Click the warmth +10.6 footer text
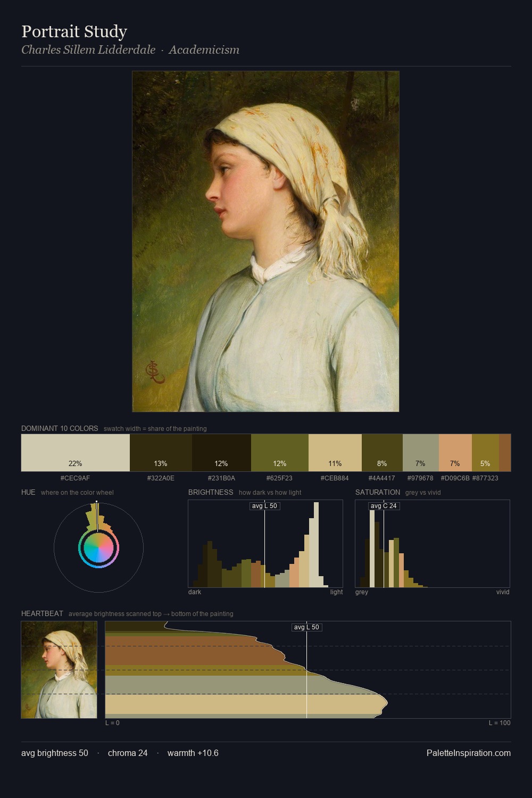Viewport: 532px width, 798px height. pyautogui.click(x=193, y=753)
